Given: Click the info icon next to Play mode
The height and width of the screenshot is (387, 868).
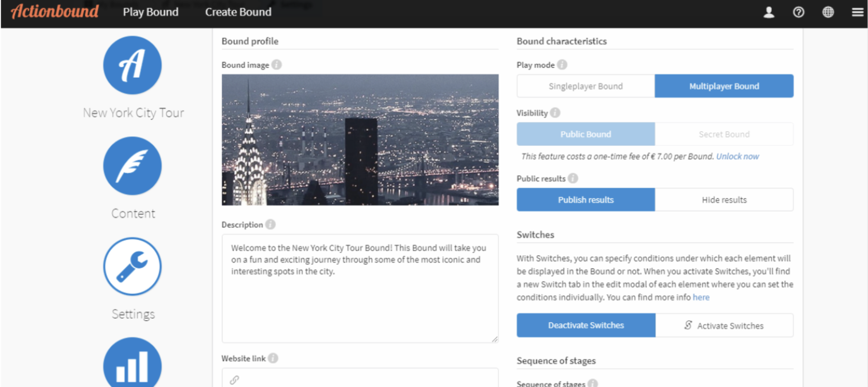Looking at the screenshot, I should [562, 65].
